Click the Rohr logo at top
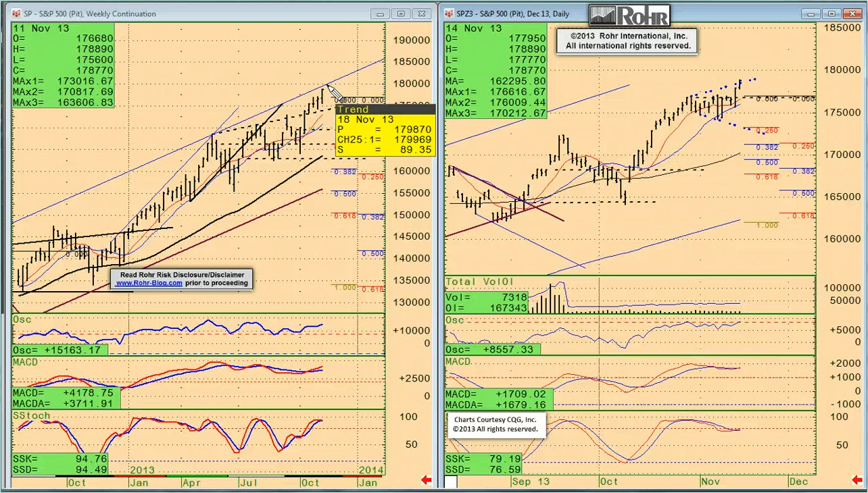This screenshot has height=493, width=868. 629,16
